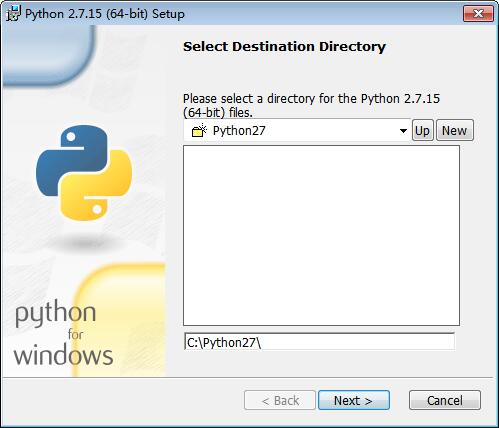Click the 'python for windows' banner text
The image size is (499, 428).
(x=63, y=333)
